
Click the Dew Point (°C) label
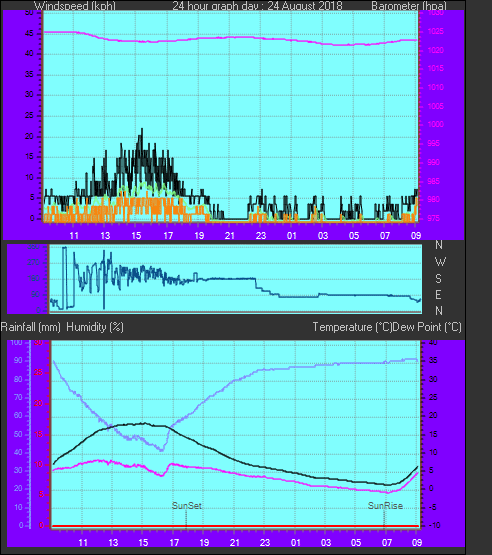(x=427, y=327)
